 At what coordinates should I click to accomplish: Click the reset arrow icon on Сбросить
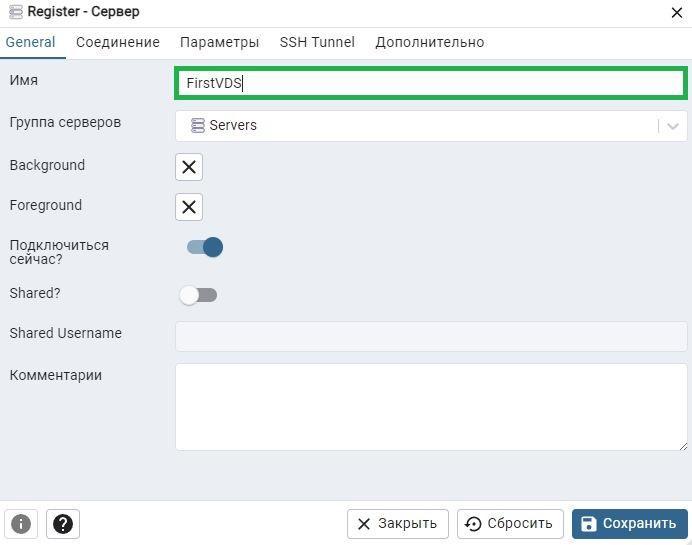click(473, 524)
